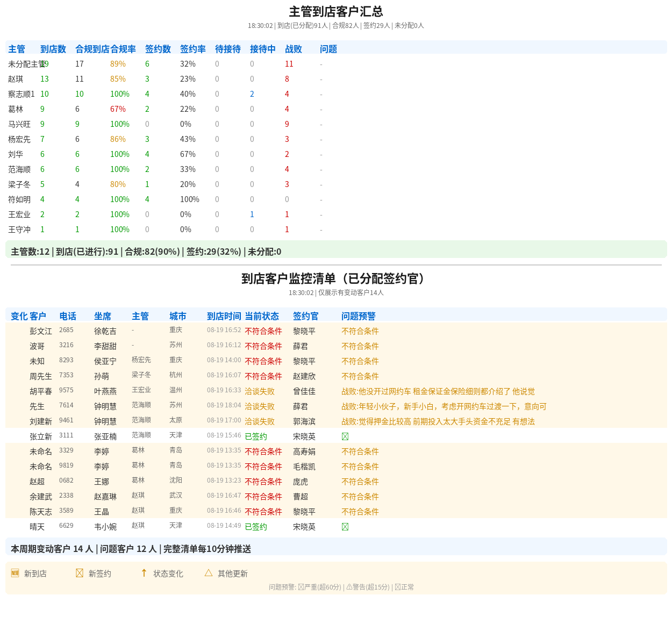Click customer name 周先生

41,376
